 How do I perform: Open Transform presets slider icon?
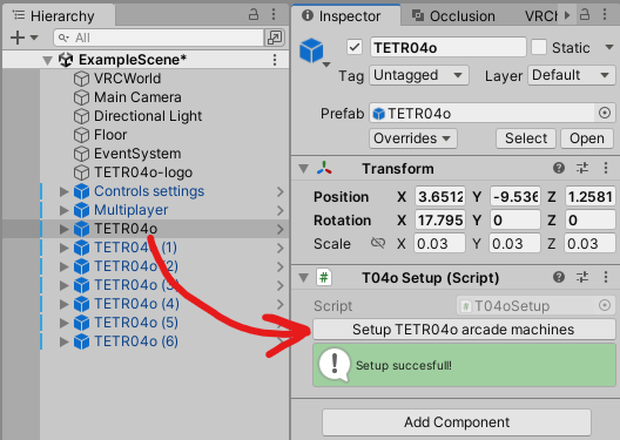click(582, 168)
